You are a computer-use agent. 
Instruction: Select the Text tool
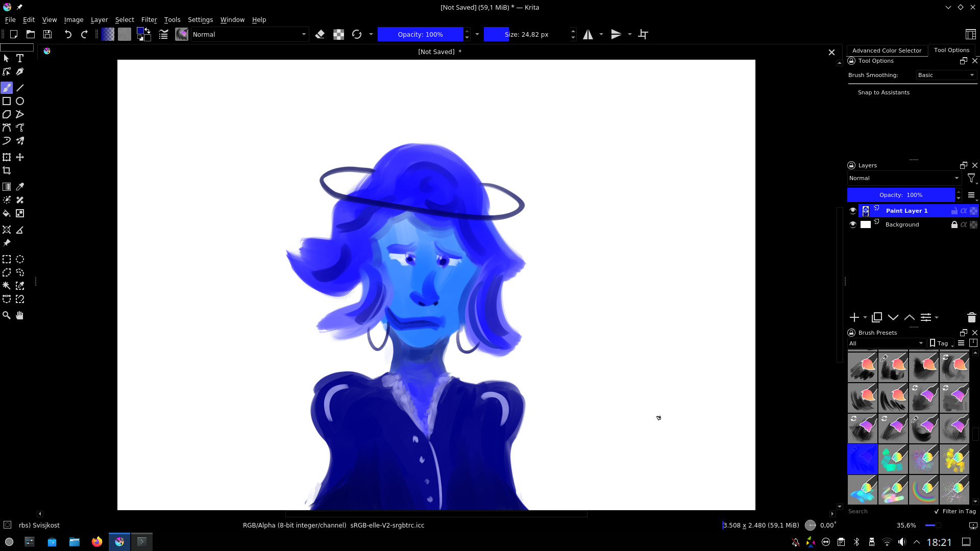(20, 58)
